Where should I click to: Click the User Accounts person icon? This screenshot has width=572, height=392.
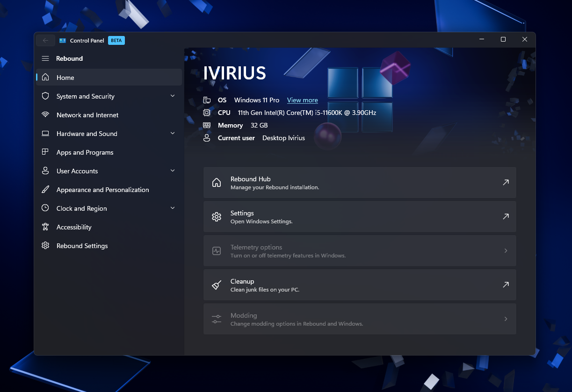45,171
